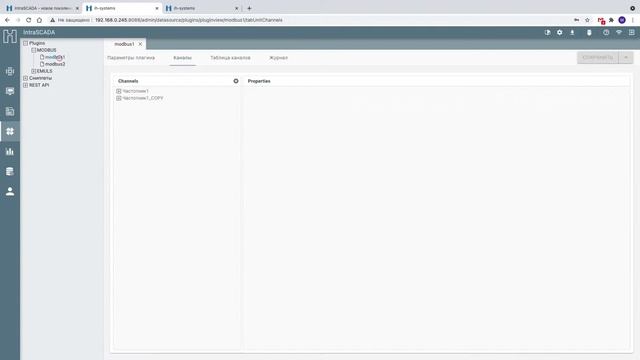
Task: Close the active browser tab
Action: pyautogui.click(x=157, y=8)
